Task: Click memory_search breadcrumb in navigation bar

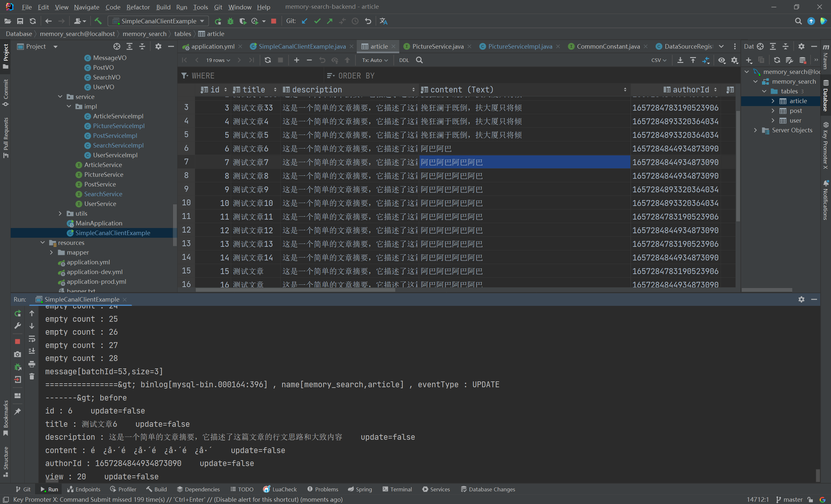Action: pos(144,34)
